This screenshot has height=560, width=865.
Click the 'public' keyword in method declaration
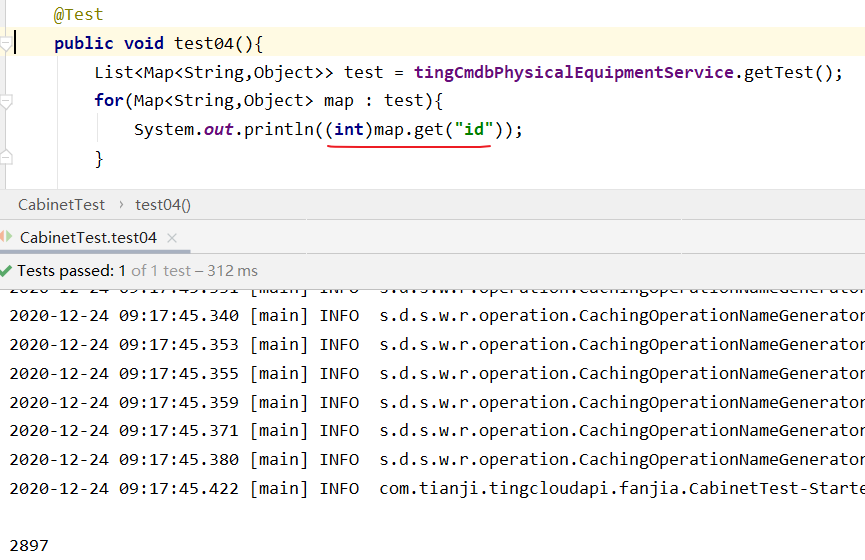click(84, 43)
